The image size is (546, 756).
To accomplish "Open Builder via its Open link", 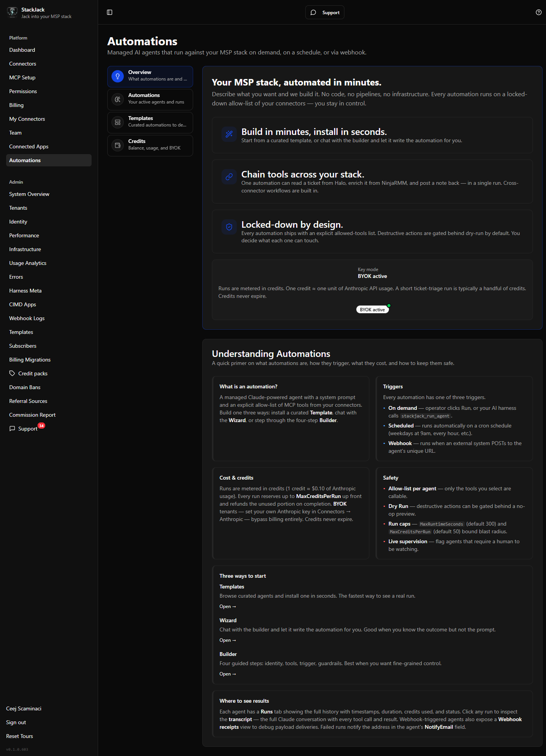I will click(228, 674).
